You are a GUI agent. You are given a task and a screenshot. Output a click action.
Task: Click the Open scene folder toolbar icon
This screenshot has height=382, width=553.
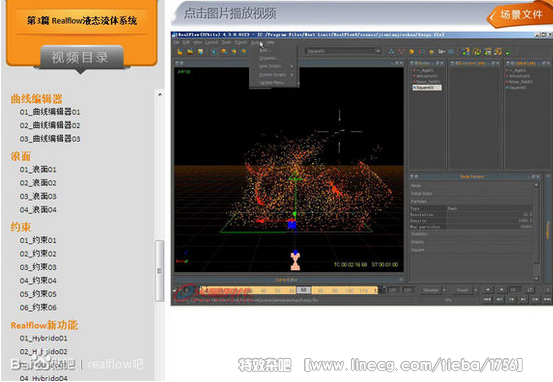(x=190, y=52)
